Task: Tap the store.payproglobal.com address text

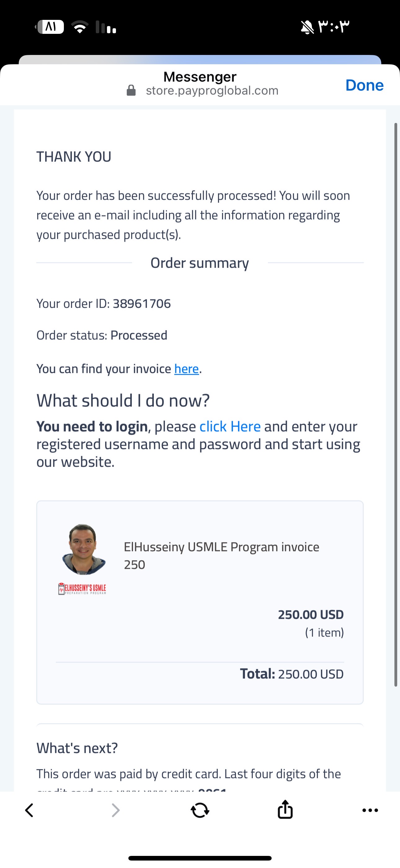Action: tap(212, 91)
